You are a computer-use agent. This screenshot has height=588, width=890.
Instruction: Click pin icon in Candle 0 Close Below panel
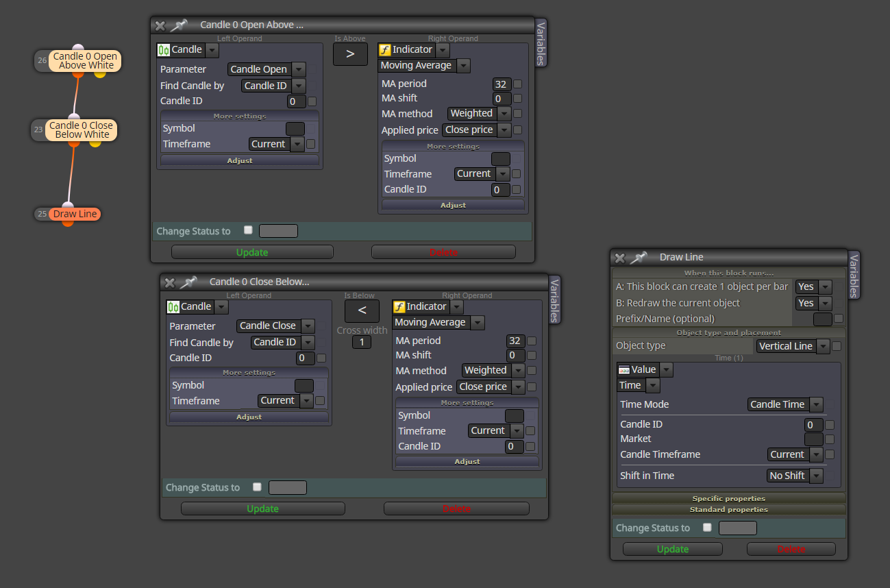(188, 282)
